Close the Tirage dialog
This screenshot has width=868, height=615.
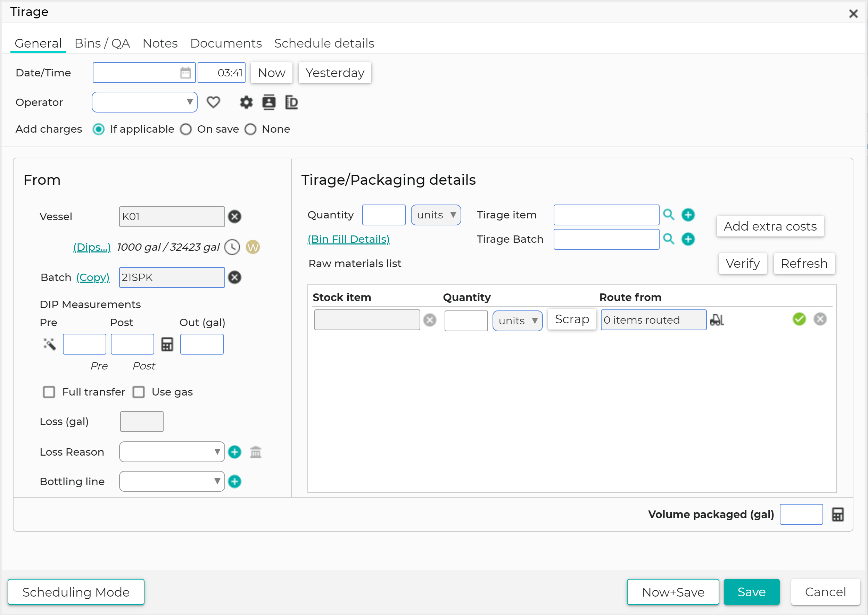tap(853, 14)
